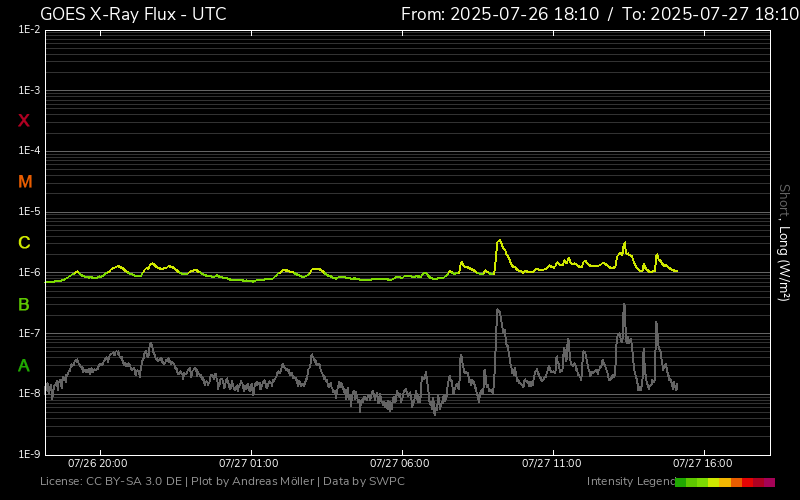The width and height of the screenshot is (800, 500).
Task: Select the green B flare class label
Action: [24, 304]
